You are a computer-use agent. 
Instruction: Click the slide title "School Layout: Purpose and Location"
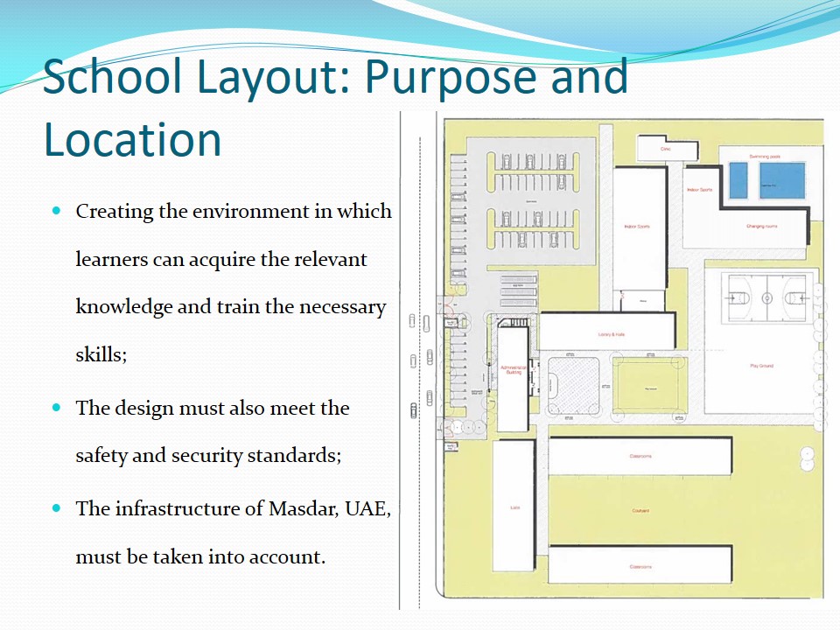(335, 107)
